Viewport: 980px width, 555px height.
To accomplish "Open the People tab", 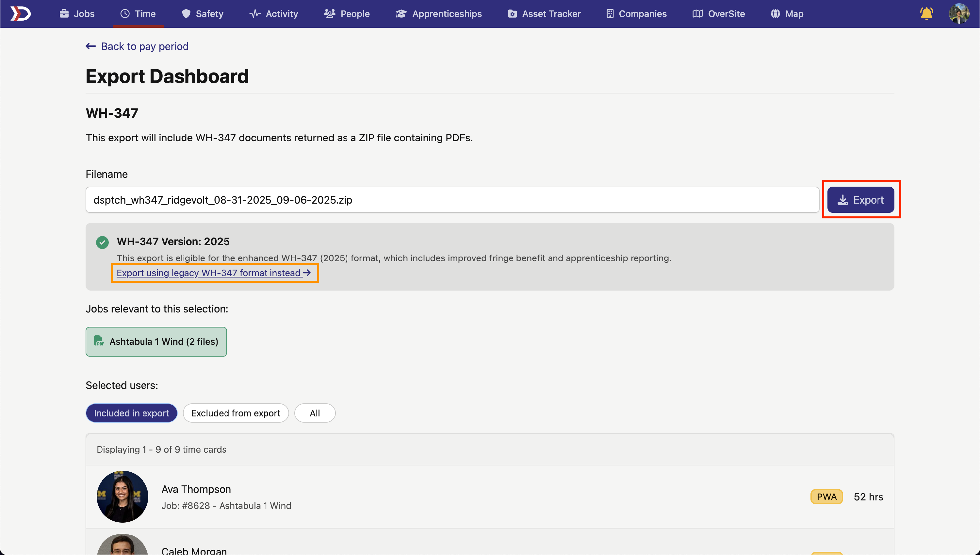I will pyautogui.click(x=347, y=14).
